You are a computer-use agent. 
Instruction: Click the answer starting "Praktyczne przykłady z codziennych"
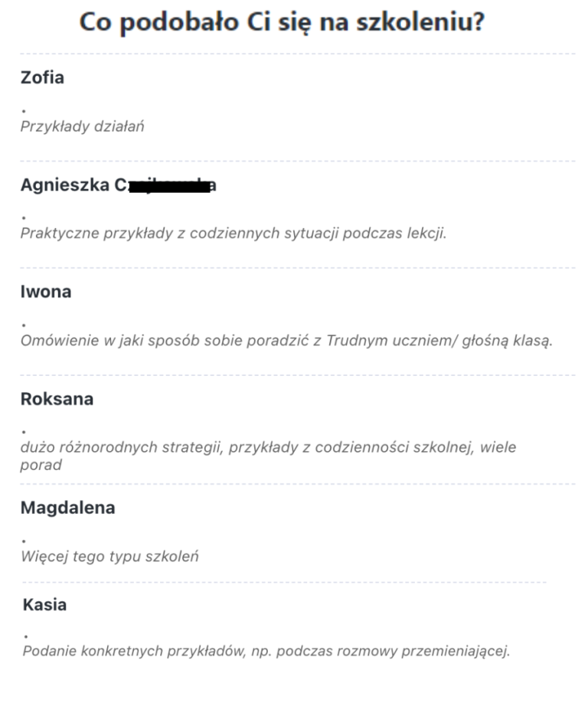click(x=233, y=233)
